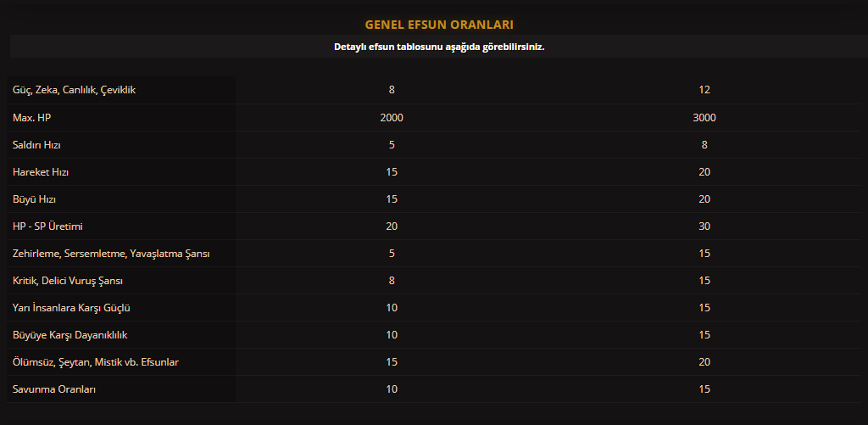The height and width of the screenshot is (425, 868).
Task: Click value 20 in Ölümsüz, Şeytan, Mistik row
Action: 704,362
